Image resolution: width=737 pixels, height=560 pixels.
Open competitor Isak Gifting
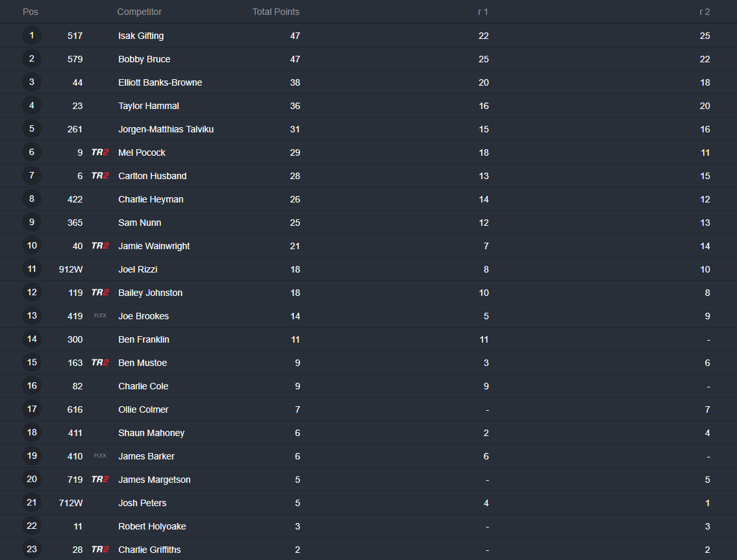click(141, 36)
